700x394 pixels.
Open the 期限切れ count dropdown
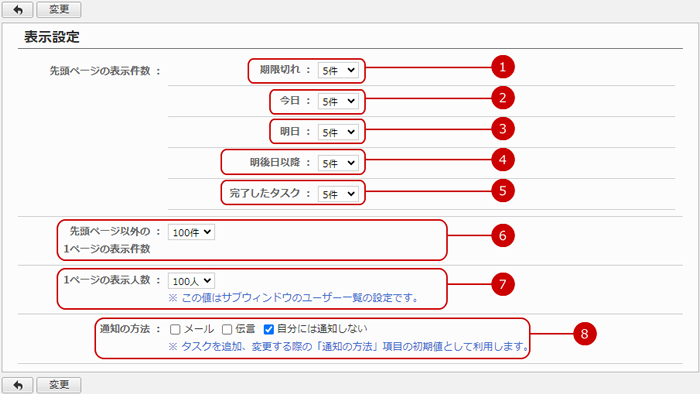click(x=338, y=71)
